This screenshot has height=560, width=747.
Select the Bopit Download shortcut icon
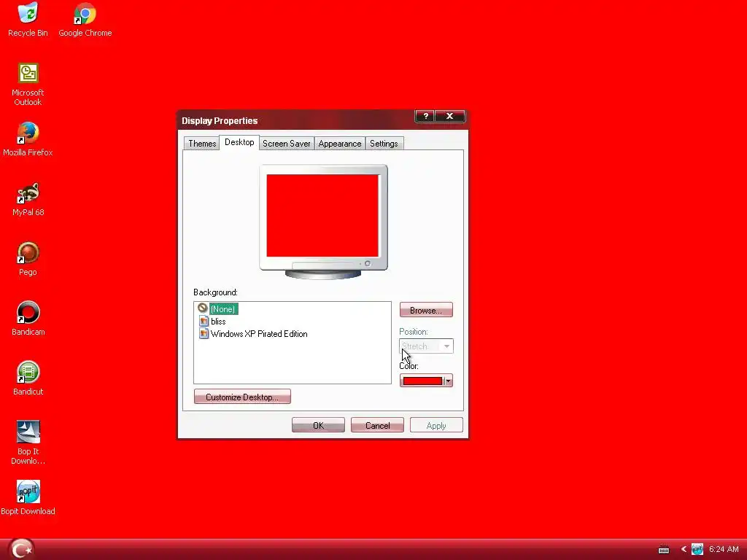[x=28, y=492]
